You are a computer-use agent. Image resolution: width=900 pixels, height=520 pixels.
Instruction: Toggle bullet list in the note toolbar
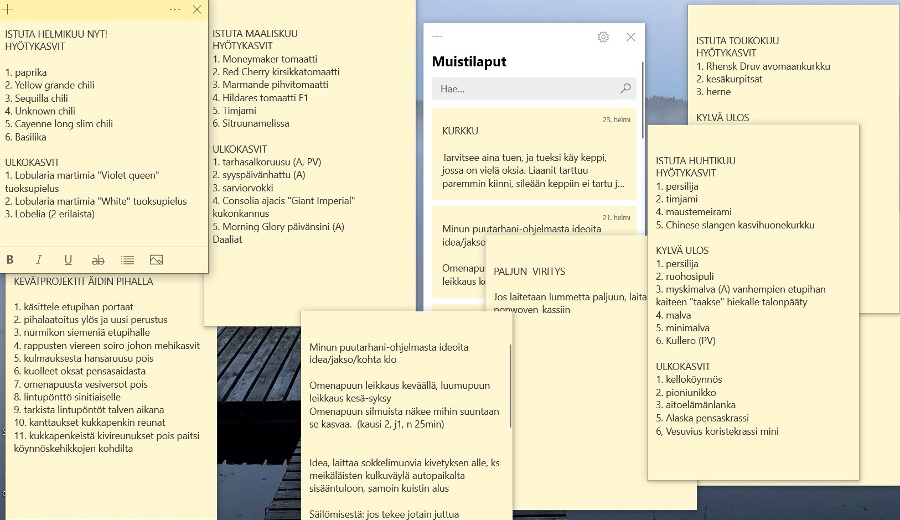click(x=127, y=260)
